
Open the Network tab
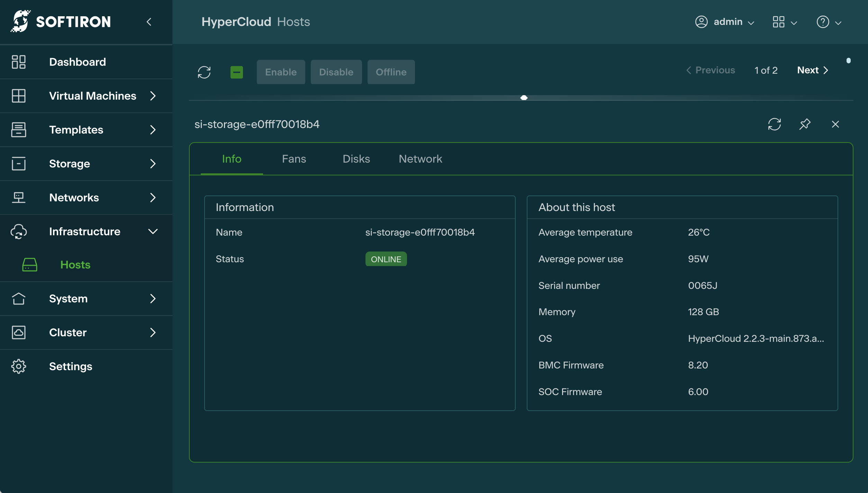[x=420, y=159]
